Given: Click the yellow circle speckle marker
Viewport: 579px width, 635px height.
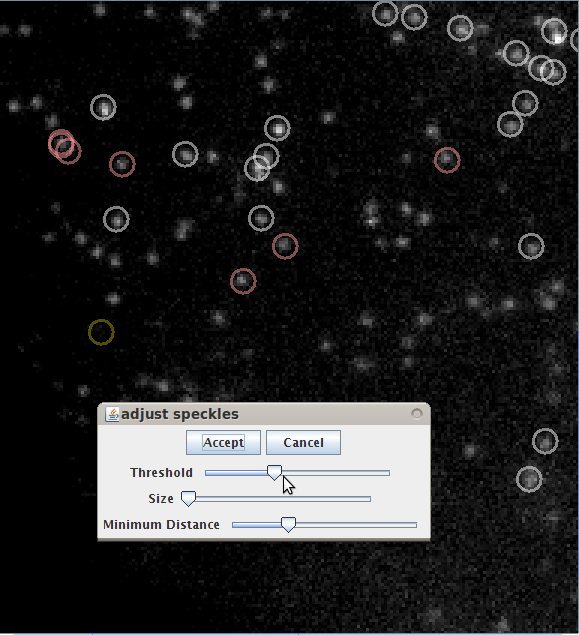Looking at the screenshot, I should (101, 332).
